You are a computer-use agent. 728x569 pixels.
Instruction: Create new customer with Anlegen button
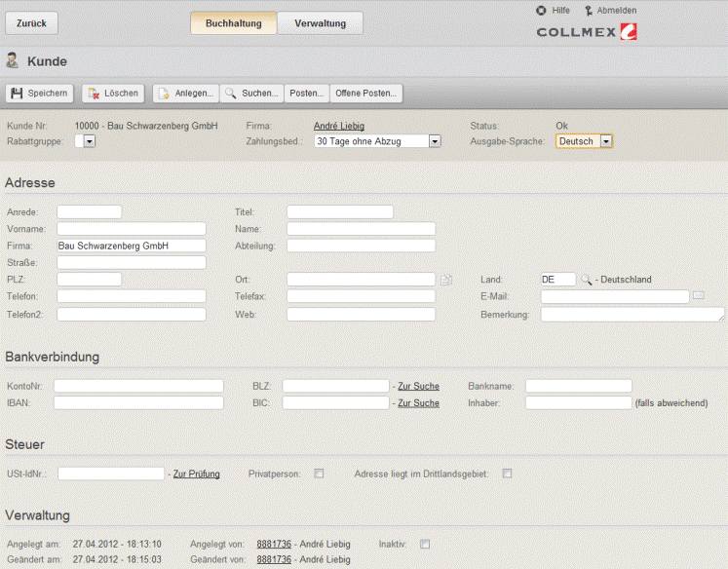(186, 94)
